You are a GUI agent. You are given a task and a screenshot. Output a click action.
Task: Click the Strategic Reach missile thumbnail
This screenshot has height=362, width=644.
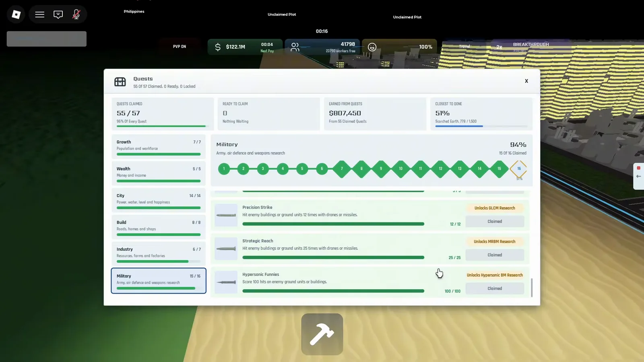226,249
